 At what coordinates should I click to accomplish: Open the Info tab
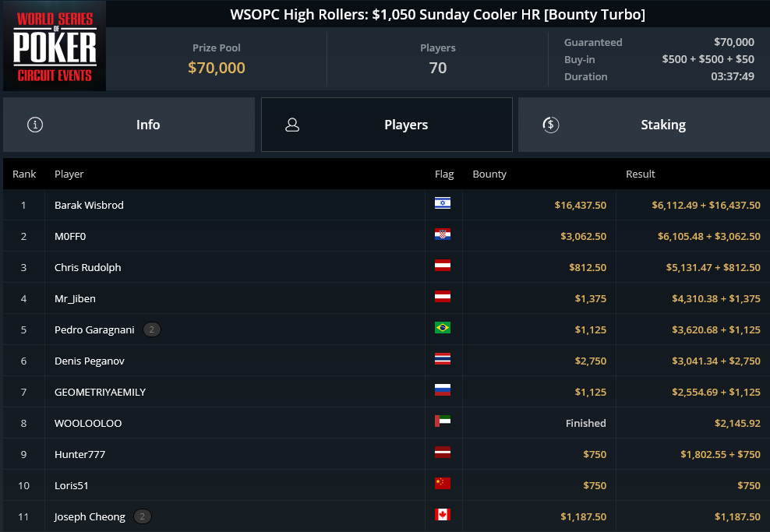click(129, 125)
